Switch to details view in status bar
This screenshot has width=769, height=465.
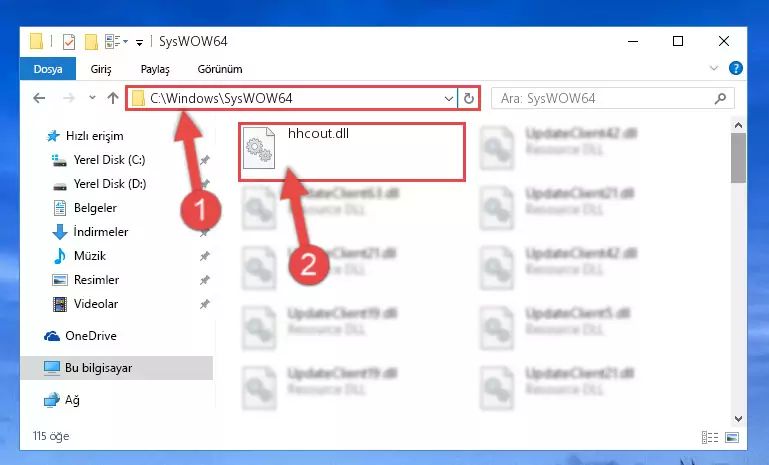710,437
